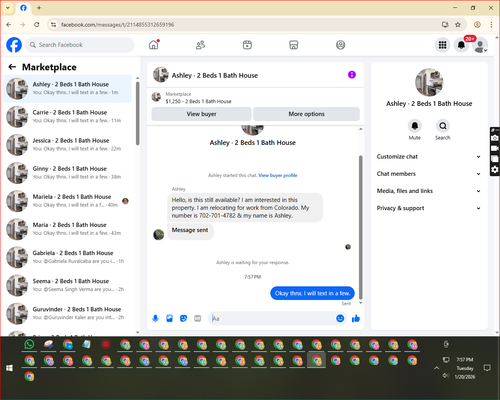Click the "Okay thnx. I will text in a few." bubble
The image size is (500, 400).
tap(312, 293)
